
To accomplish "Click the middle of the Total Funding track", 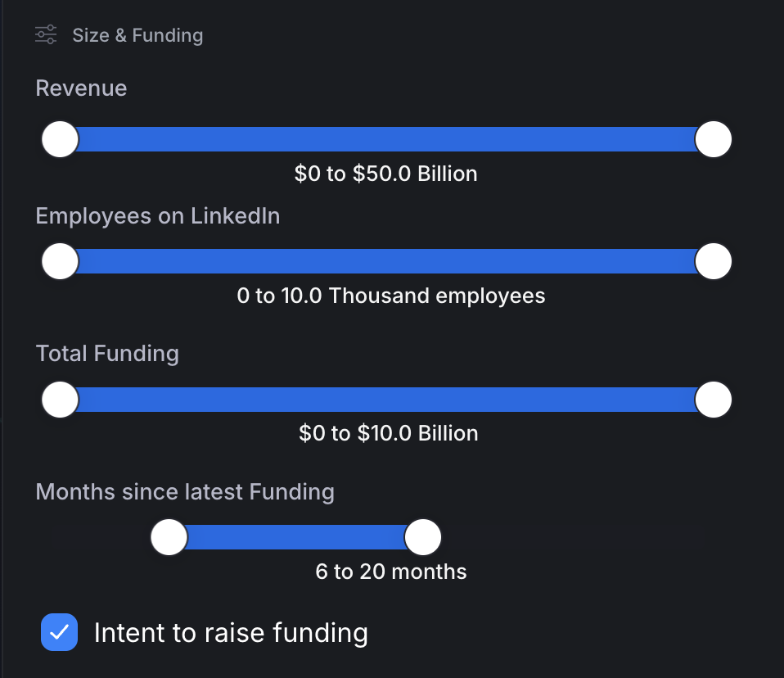I will click(386, 400).
